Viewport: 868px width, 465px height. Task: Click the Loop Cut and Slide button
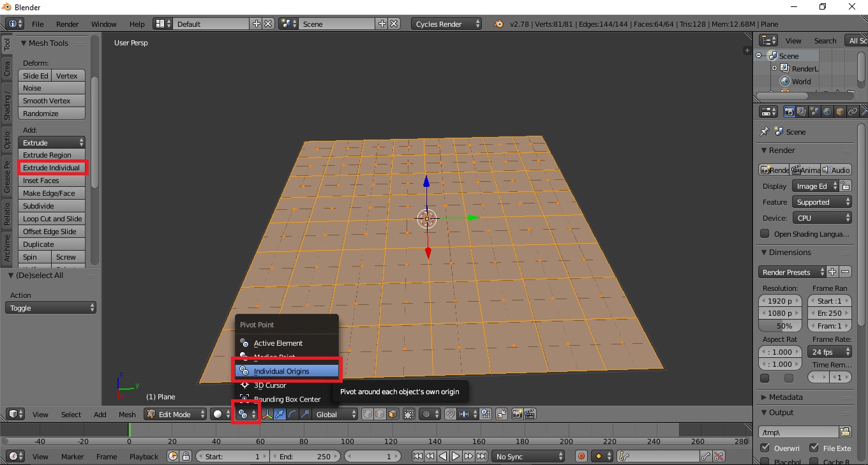pyautogui.click(x=52, y=219)
